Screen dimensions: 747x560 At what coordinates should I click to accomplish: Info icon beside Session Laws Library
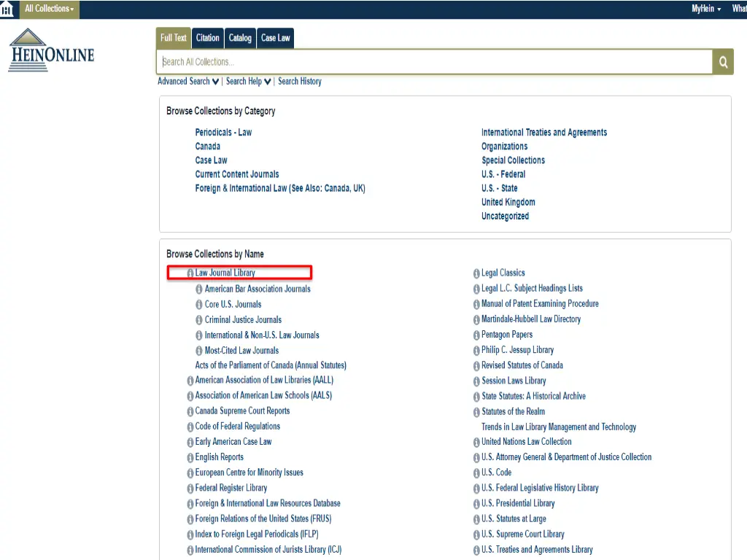point(476,381)
